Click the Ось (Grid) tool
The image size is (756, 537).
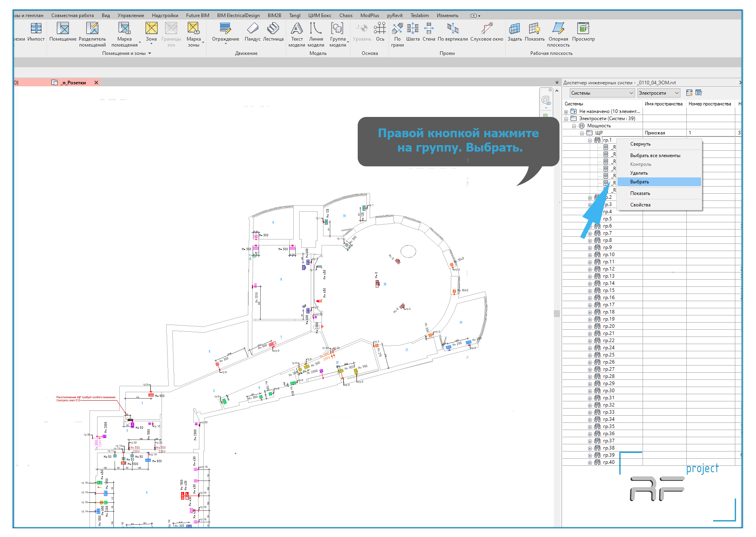pyautogui.click(x=380, y=32)
